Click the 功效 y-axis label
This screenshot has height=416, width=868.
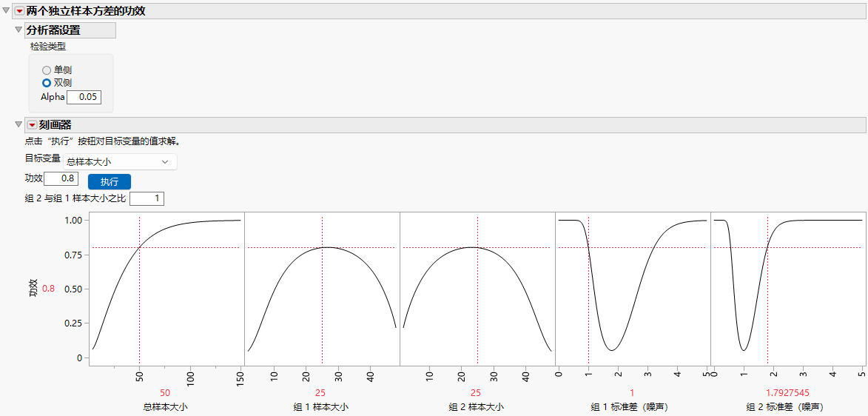coord(33,289)
